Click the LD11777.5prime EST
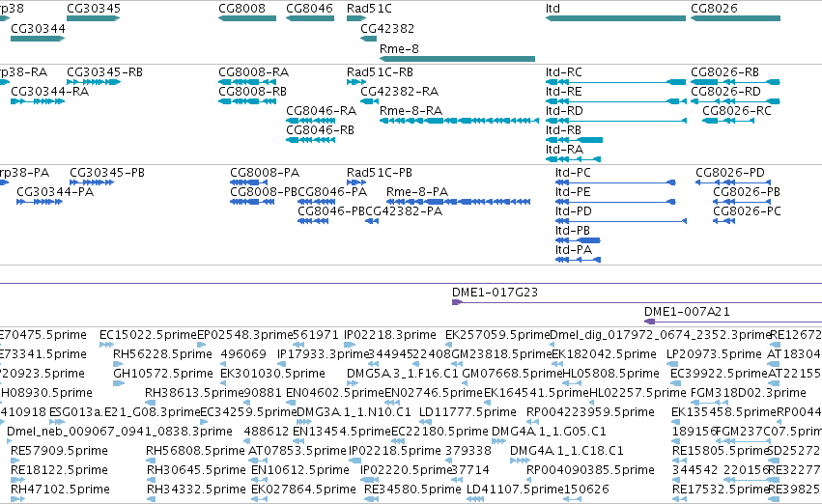 pos(425,422)
